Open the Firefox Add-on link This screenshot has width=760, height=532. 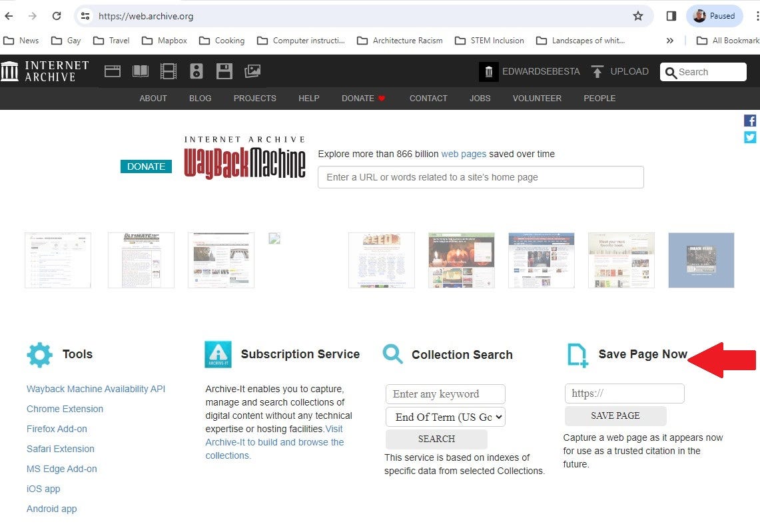[57, 429]
